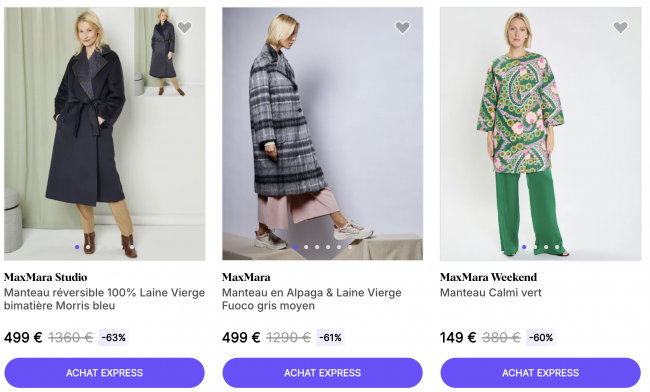This screenshot has width=650, height=392.
Task: Click ACHAT EXPRESS for the Fuoco gris coat
Action: pyautogui.click(x=323, y=373)
